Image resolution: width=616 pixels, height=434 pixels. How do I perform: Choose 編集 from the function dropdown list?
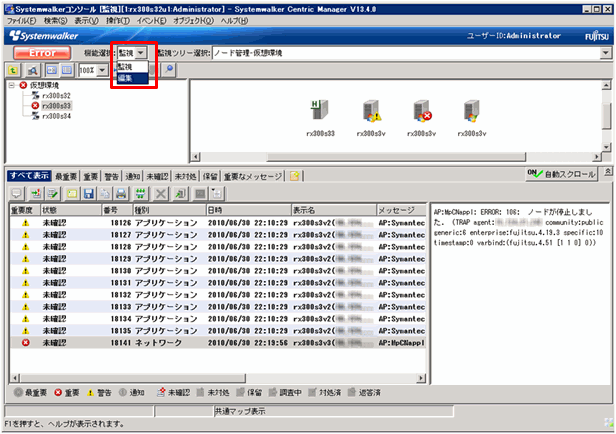[133, 78]
